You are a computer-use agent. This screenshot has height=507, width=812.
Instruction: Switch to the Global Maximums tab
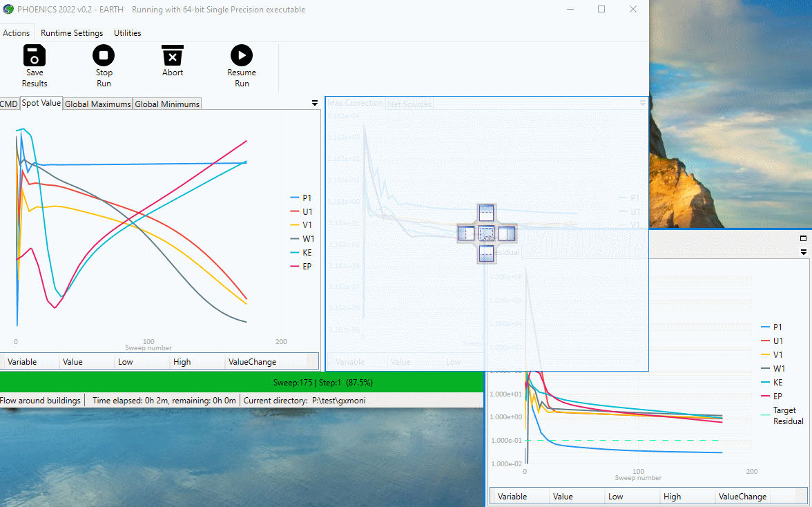click(97, 104)
